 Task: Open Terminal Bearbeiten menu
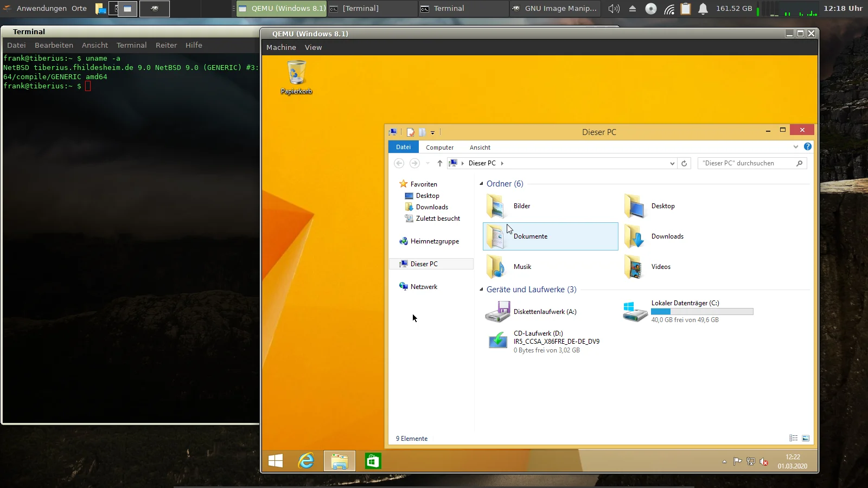click(54, 45)
